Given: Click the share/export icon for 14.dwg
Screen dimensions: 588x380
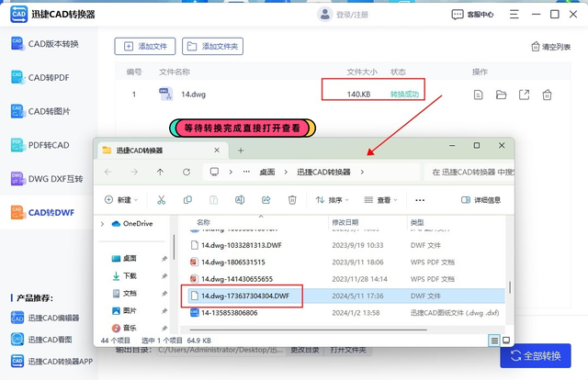Looking at the screenshot, I should click(524, 95).
